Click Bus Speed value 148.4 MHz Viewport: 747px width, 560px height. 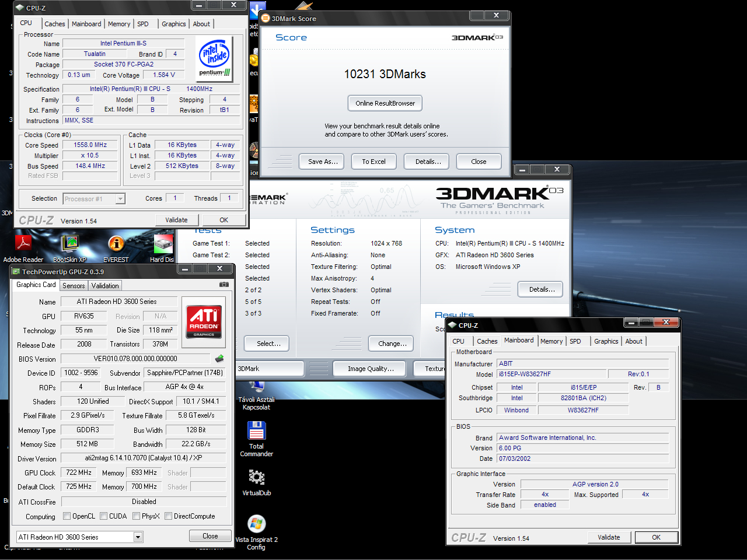coord(90,166)
